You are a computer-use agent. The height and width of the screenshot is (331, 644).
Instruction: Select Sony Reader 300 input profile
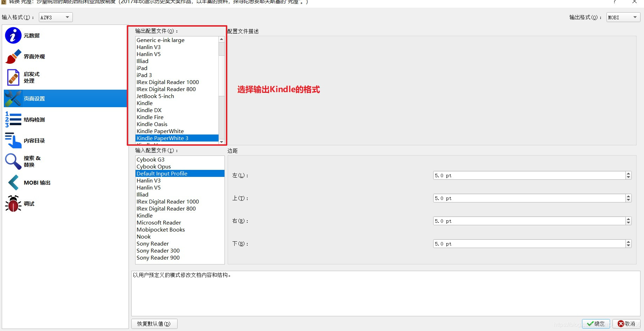(x=180, y=250)
